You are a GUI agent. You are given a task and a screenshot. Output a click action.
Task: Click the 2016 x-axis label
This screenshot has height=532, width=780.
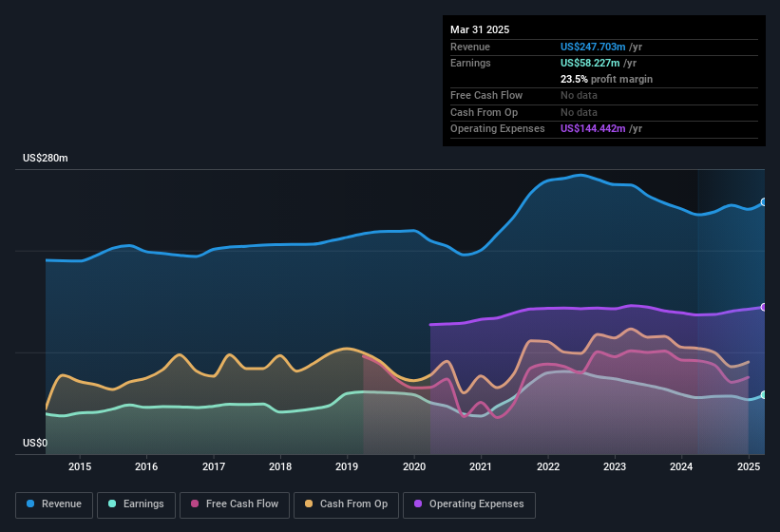pos(146,466)
